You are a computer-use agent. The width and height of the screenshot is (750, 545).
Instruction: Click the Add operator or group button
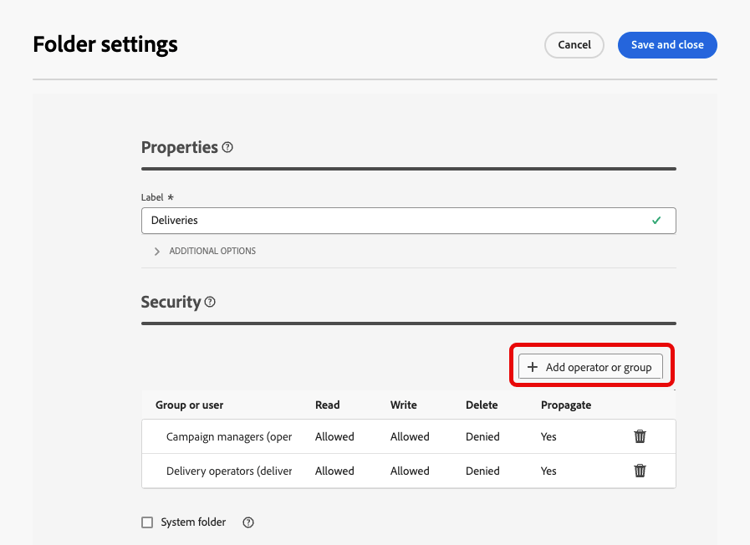click(x=590, y=367)
